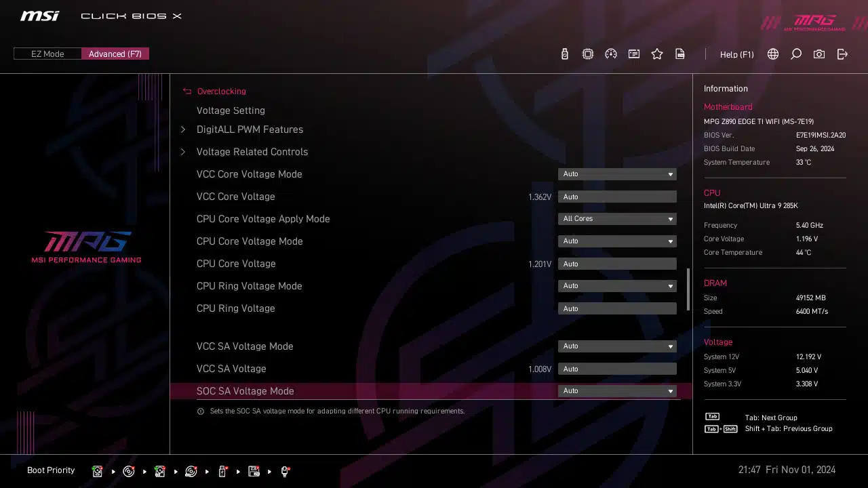Open the speedometer gauge icon
Image resolution: width=868 pixels, height=488 pixels.
click(x=611, y=54)
